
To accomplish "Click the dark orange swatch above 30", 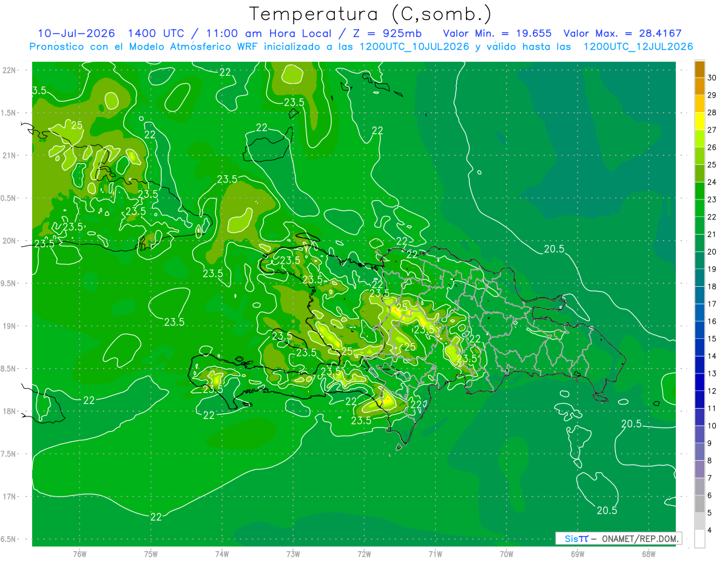I will pos(699,69).
